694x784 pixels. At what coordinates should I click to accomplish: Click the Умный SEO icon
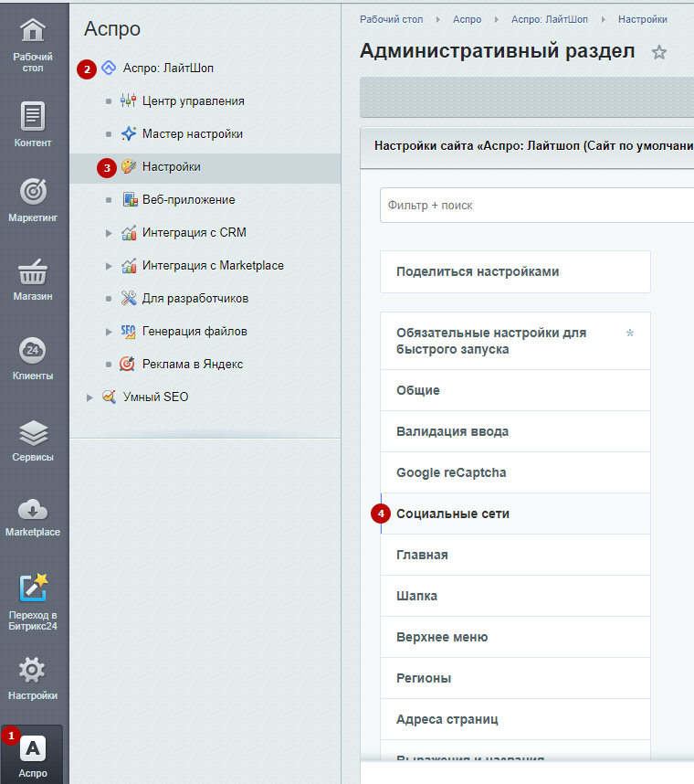pos(109,397)
